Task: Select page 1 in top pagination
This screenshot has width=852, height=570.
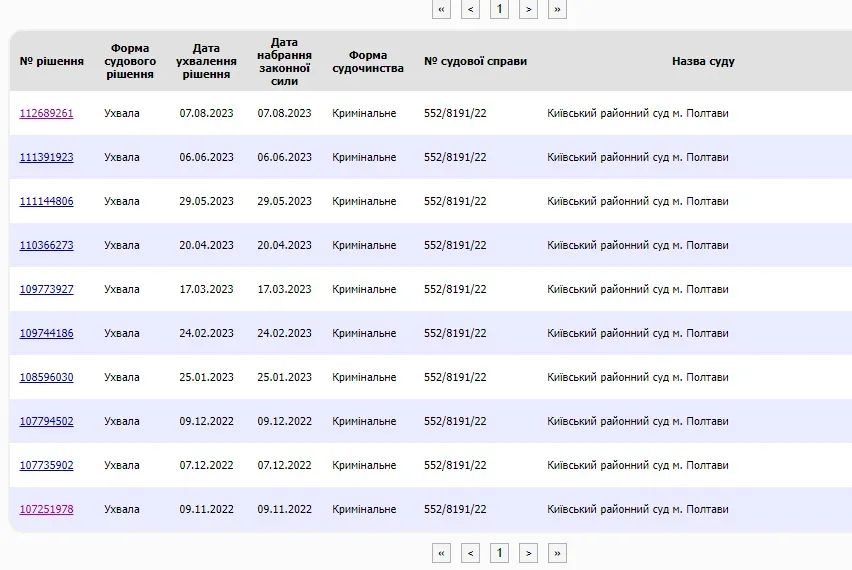Action: coord(499,9)
